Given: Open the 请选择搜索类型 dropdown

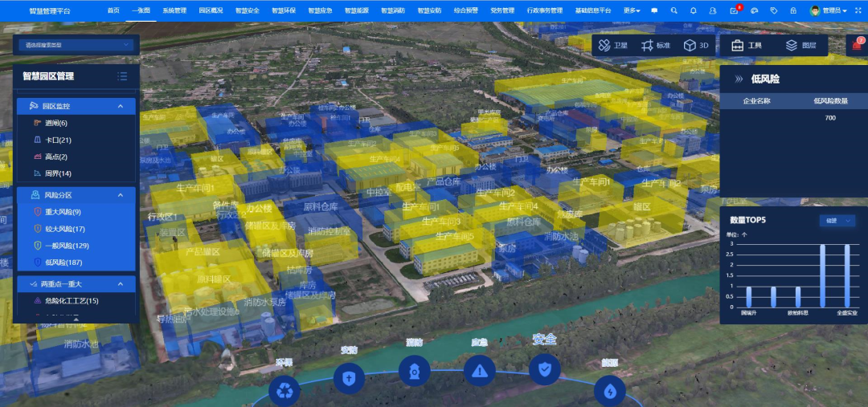Looking at the screenshot, I should click(76, 45).
